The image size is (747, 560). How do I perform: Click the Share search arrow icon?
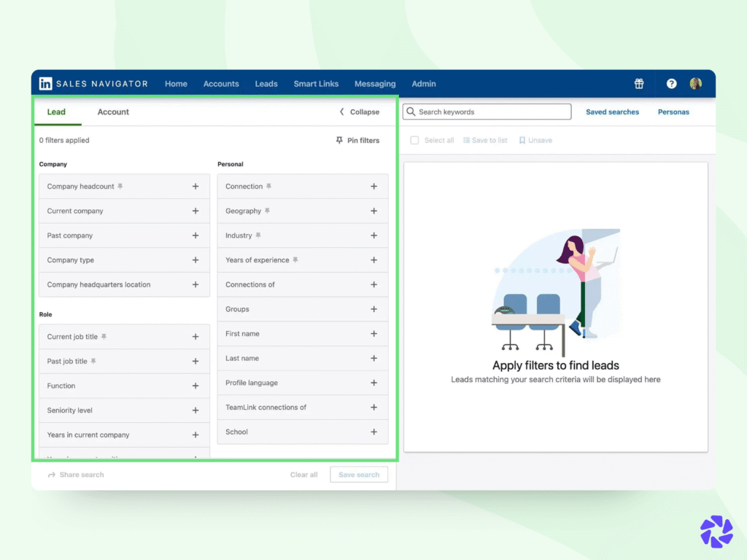[x=51, y=474]
